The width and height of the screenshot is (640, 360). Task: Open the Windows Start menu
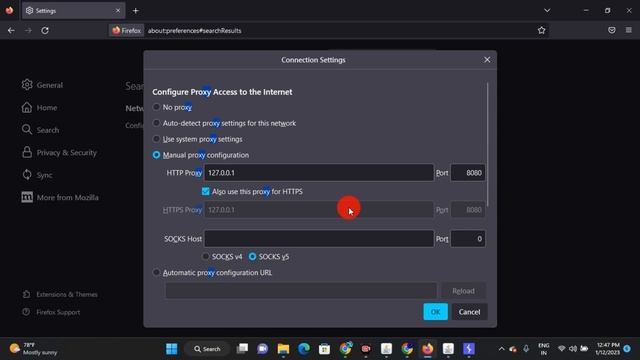[172, 349]
